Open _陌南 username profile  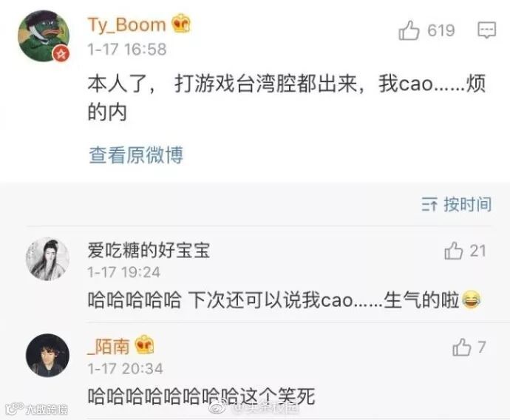pyautogui.click(x=109, y=346)
